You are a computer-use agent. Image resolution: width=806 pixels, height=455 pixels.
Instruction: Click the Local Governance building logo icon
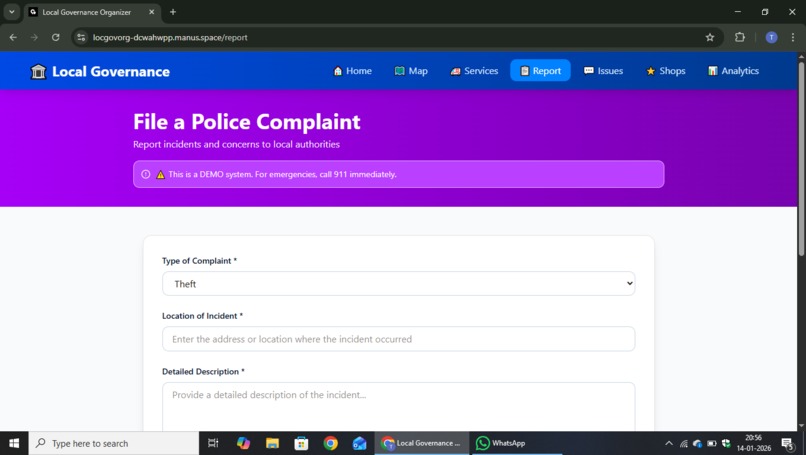(x=38, y=71)
